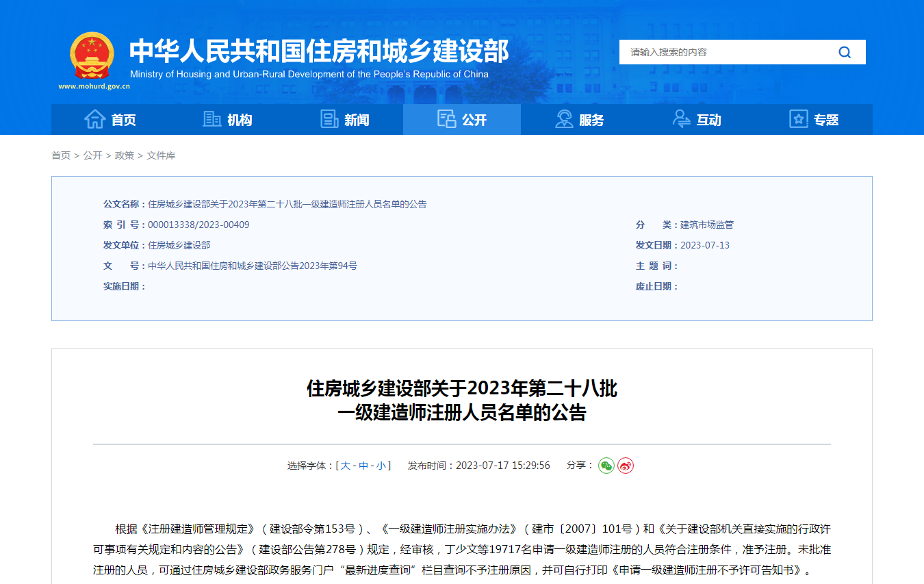Click the people icon beside 互动
This screenshot has width=924, height=584.
[x=681, y=119]
